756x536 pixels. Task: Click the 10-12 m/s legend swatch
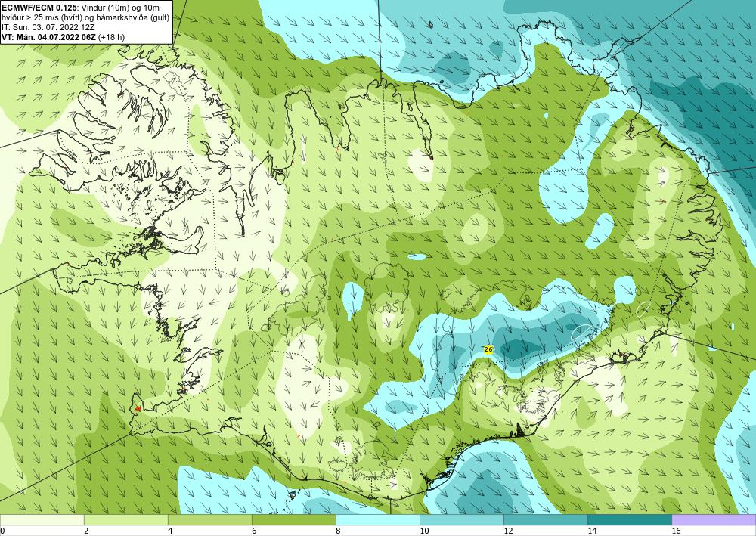pyautogui.click(x=462, y=520)
